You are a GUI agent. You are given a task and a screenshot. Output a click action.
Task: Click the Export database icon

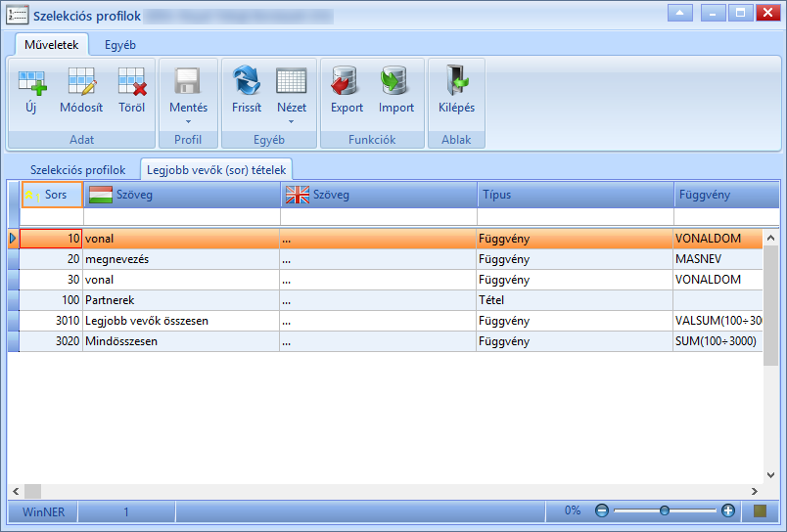click(346, 81)
